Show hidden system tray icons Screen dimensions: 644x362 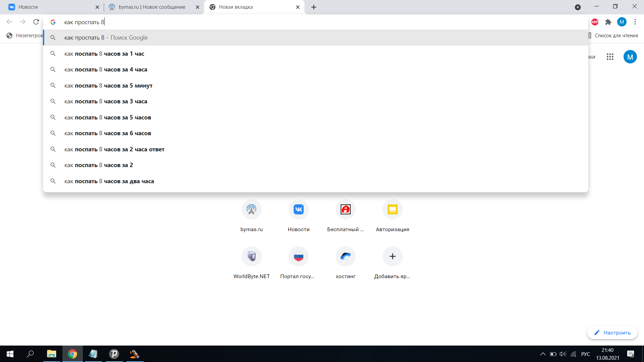[542, 354]
